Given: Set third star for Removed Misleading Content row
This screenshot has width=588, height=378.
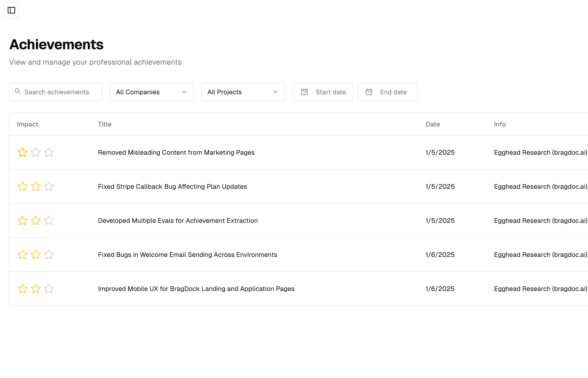Looking at the screenshot, I should point(49,152).
